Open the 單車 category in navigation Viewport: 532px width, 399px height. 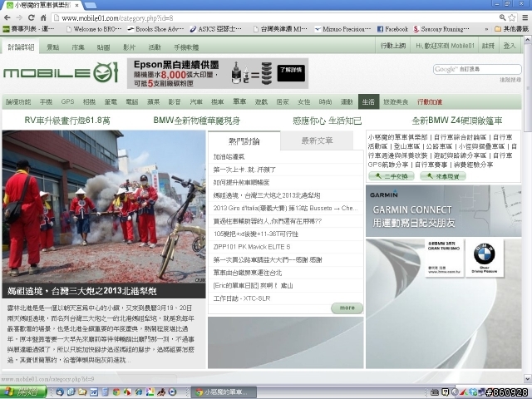[x=239, y=101]
